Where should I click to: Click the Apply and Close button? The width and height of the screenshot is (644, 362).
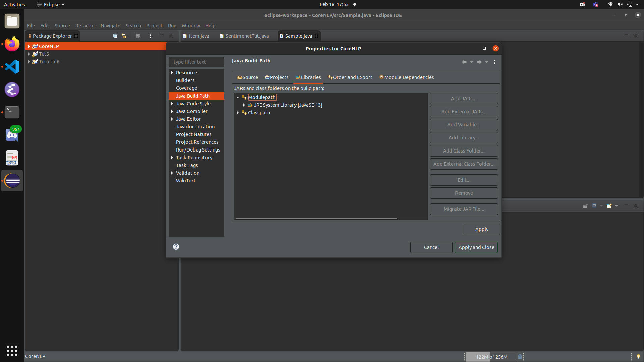(x=476, y=247)
